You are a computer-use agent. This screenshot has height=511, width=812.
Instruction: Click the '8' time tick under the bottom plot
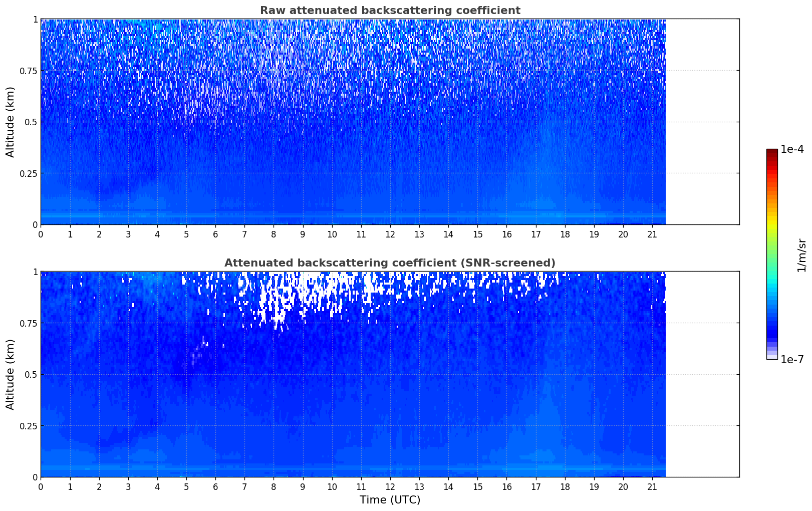pyautogui.click(x=274, y=487)
